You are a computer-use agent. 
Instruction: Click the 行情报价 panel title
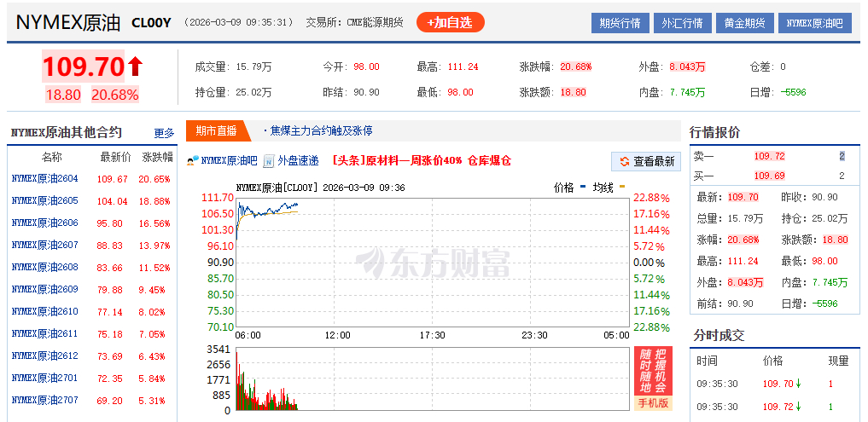click(x=714, y=133)
